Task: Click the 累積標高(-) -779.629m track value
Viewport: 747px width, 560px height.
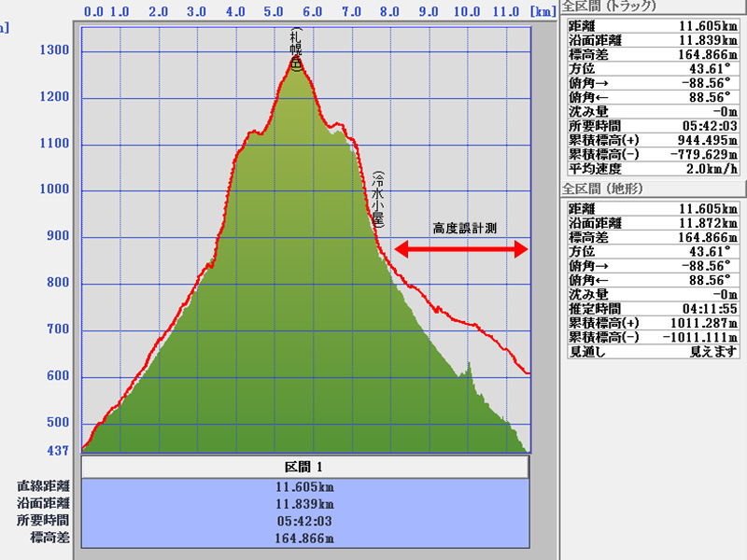Action: pos(697,154)
